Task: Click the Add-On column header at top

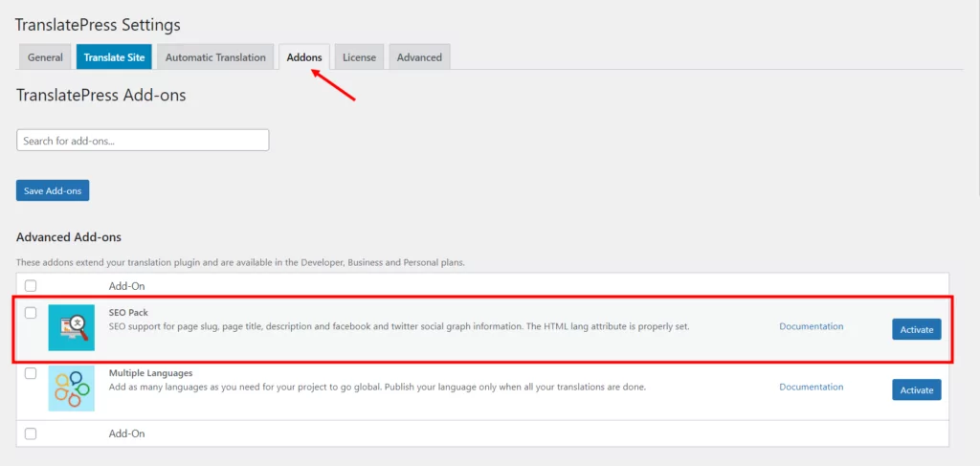Action: click(x=126, y=285)
